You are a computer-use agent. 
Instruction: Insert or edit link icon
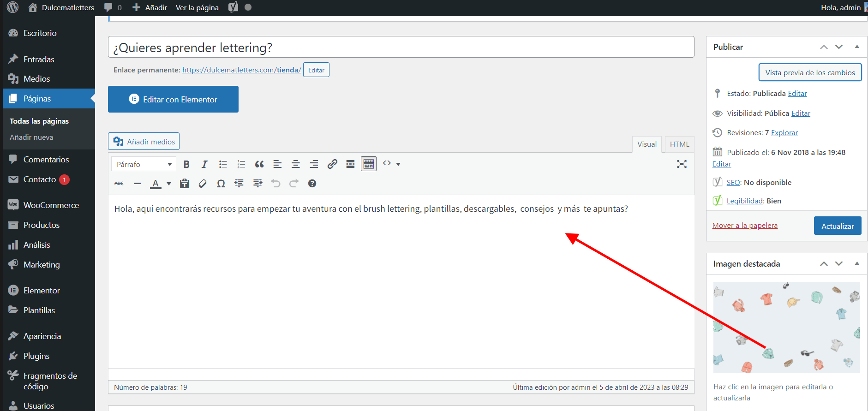[332, 164]
